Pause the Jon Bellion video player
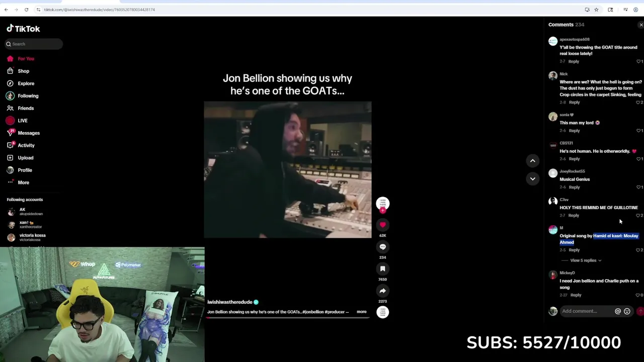The height and width of the screenshot is (362, 644). coord(288,170)
